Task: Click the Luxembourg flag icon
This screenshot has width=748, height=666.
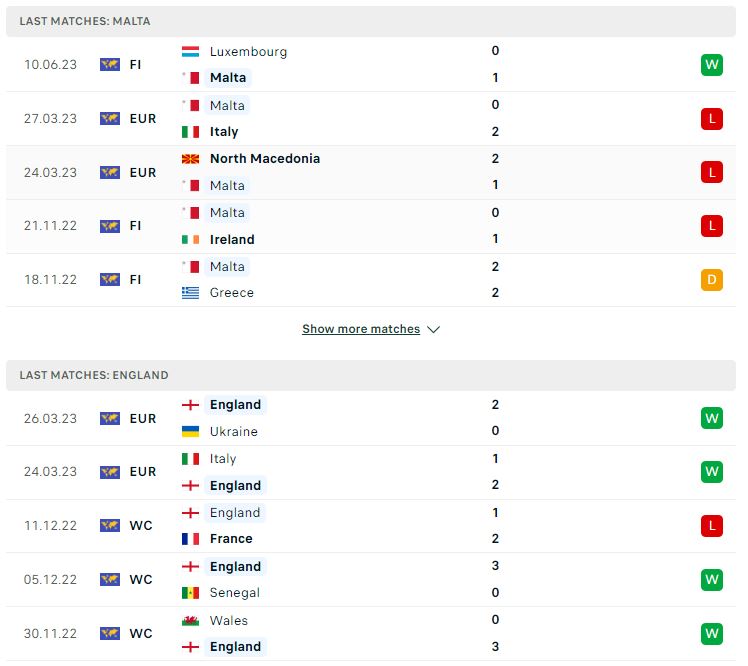Action: [190, 52]
